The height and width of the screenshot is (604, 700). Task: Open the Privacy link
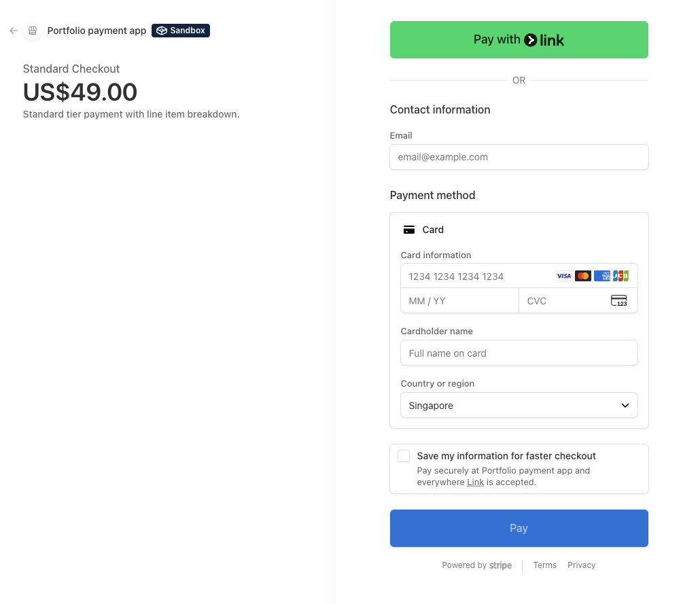[581, 565]
